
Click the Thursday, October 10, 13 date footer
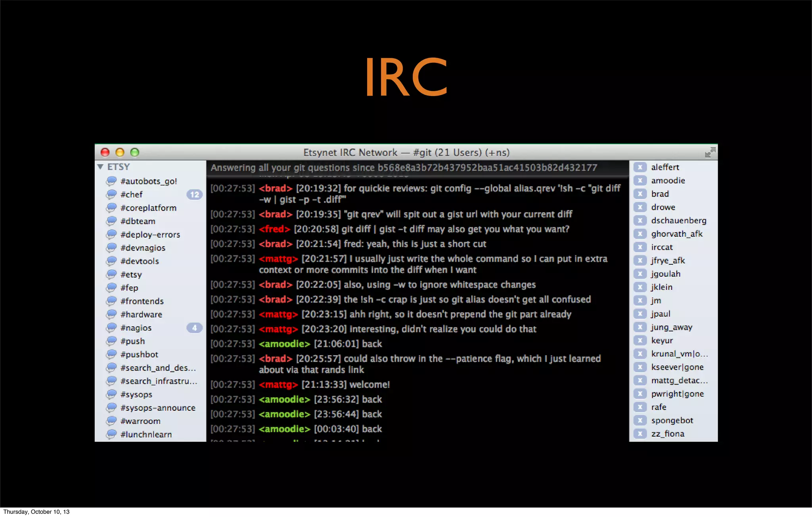[x=36, y=512]
